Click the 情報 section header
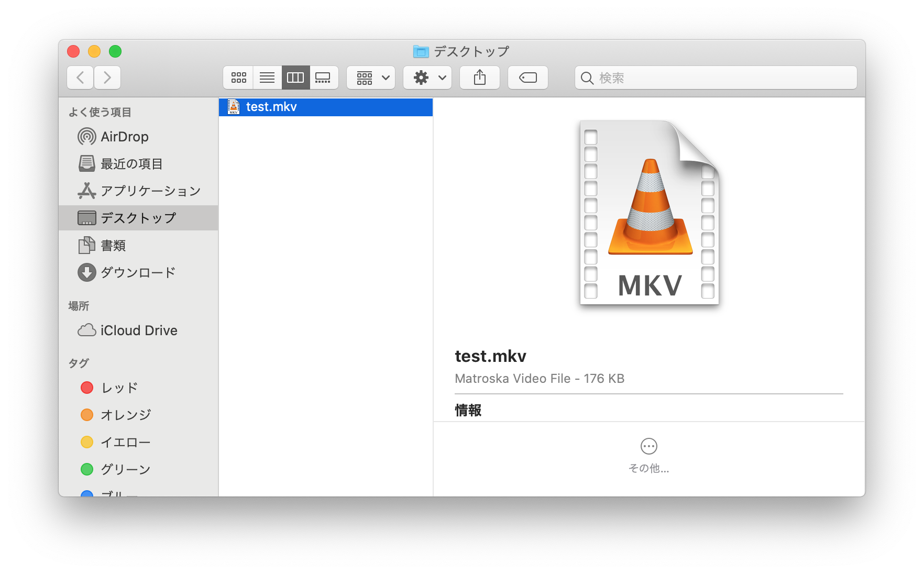The image size is (924, 574). [468, 410]
